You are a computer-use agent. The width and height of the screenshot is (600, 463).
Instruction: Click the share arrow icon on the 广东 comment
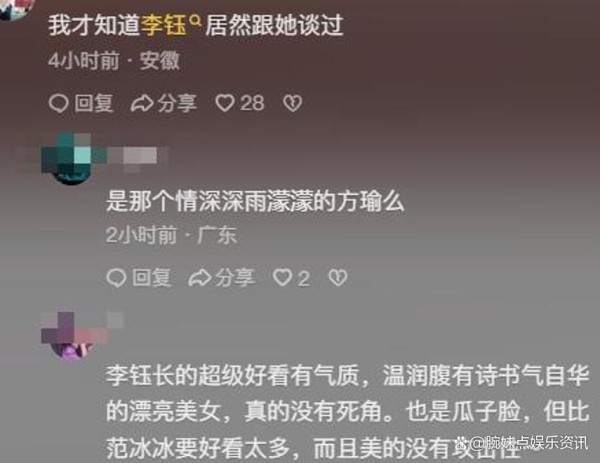[200, 277]
